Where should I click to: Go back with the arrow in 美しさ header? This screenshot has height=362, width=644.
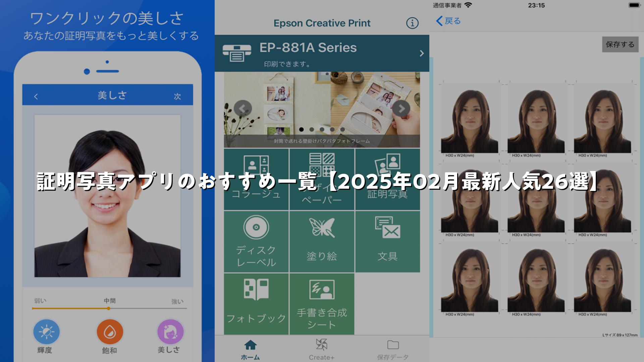click(x=36, y=97)
